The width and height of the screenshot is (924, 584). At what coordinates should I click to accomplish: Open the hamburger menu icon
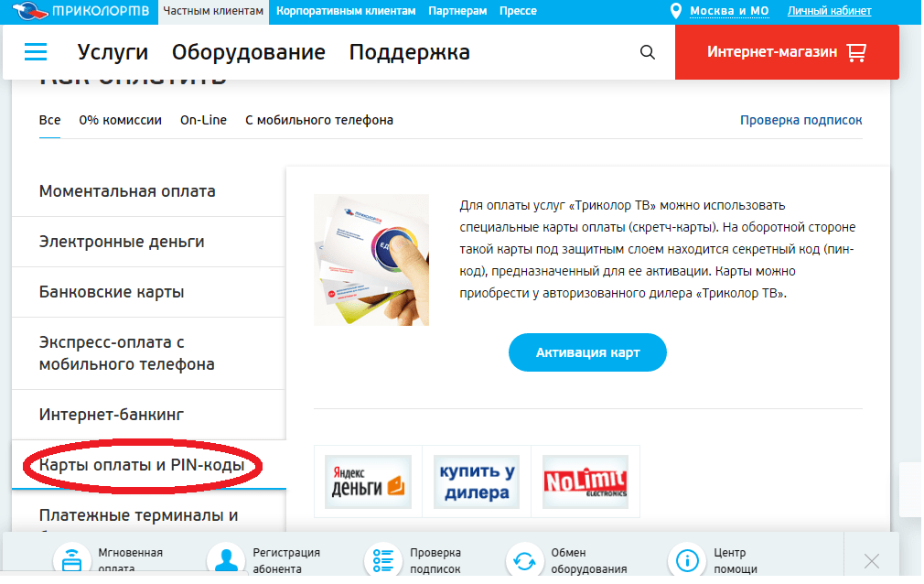[36, 52]
